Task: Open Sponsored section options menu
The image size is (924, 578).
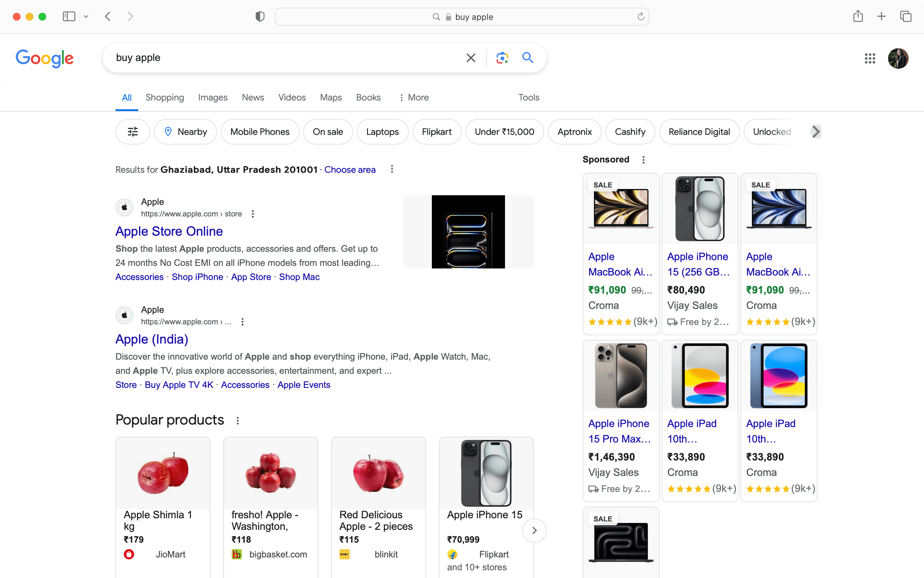Action: [643, 160]
